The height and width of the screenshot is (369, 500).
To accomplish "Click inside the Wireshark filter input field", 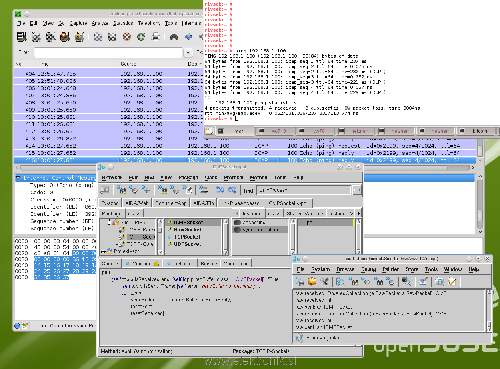I will pyautogui.click(x=108, y=52).
